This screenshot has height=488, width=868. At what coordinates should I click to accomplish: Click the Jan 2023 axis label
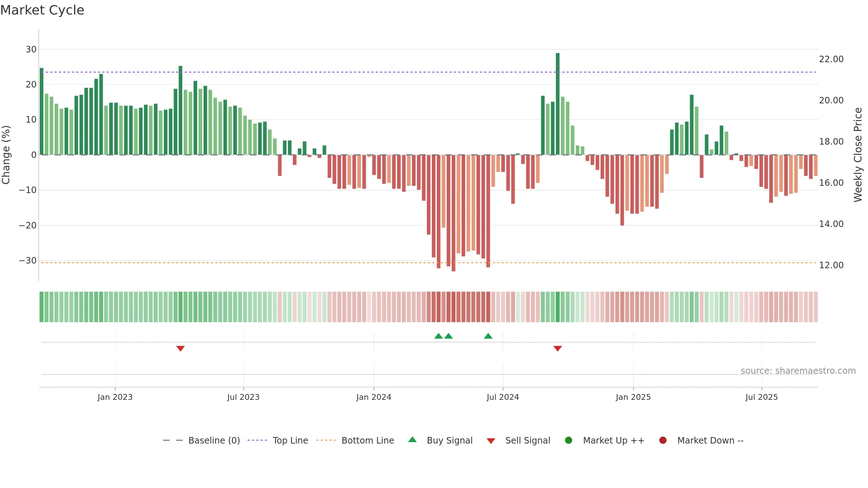coord(115,397)
